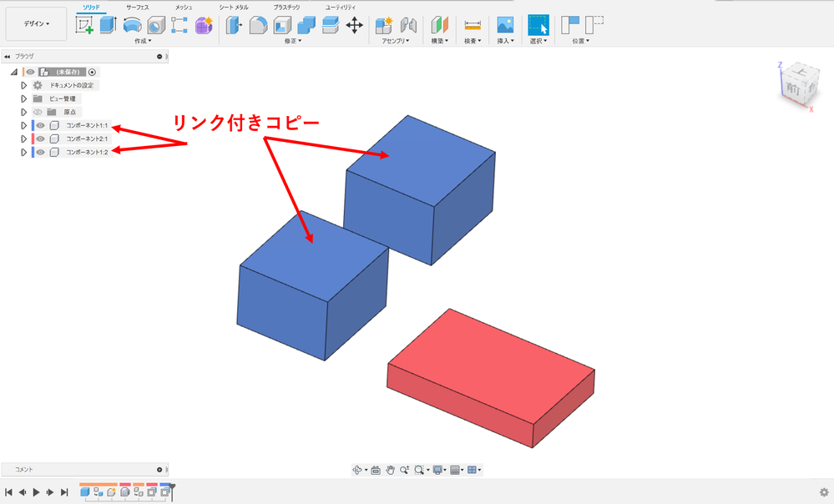Click the first Position icon
Image resolution: width=834 pixels, height=504 pixels.
569,25
